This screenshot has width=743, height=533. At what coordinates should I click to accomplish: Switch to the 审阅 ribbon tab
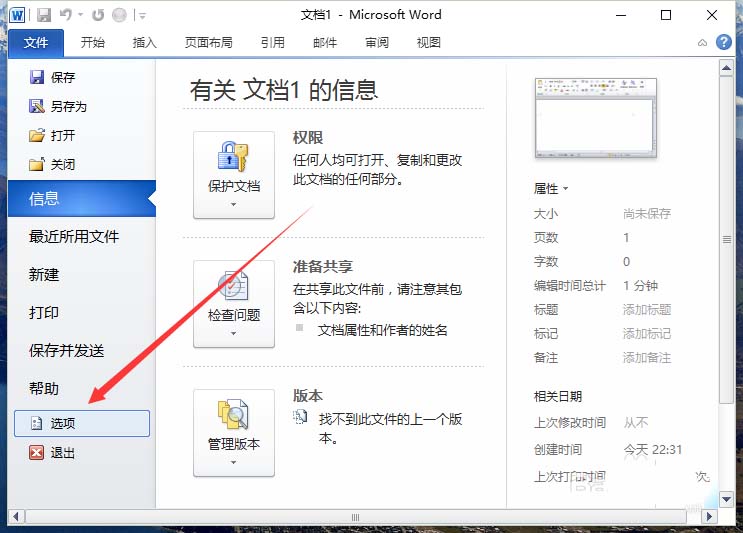377,43
